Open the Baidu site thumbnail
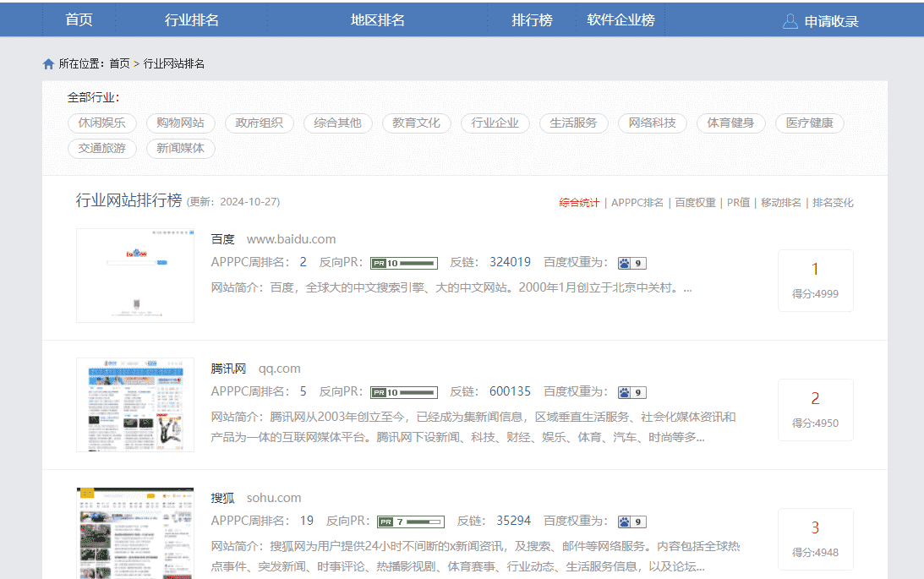This screenshot has height=579, width=924. [135, 276]
